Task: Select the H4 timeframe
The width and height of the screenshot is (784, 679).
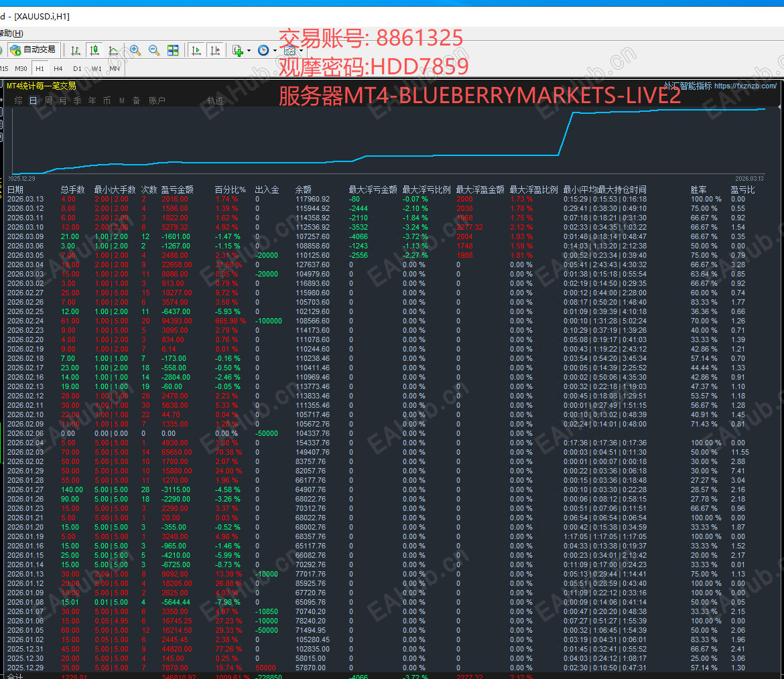Action: tap(58, 68)
